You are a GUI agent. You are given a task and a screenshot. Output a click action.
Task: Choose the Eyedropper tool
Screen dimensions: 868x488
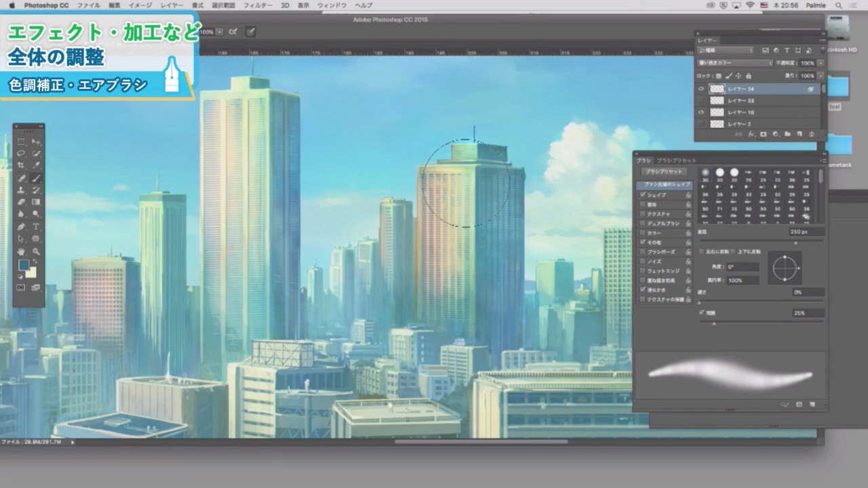click(37, 166)
